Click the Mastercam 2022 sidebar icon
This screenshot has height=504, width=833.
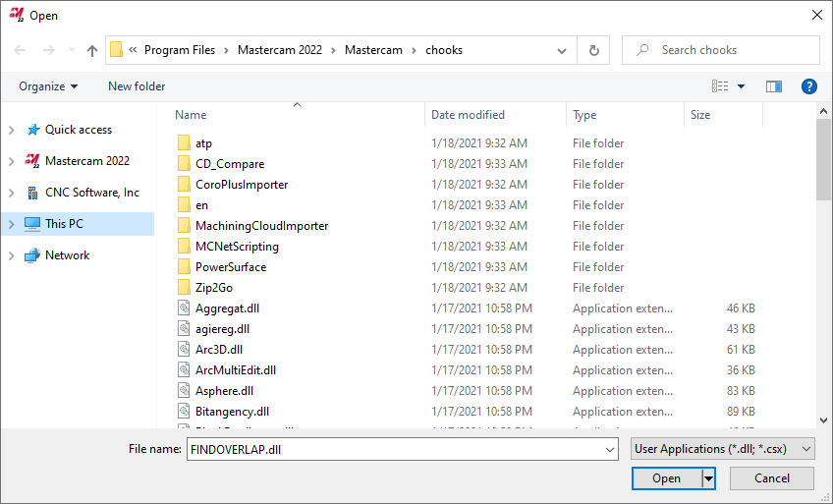[x=32, y=161]
